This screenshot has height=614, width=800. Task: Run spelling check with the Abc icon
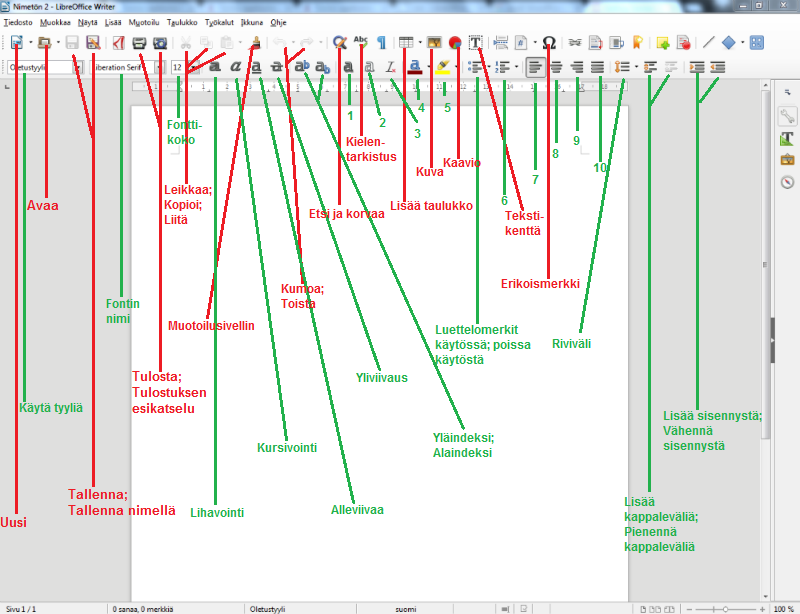[x=361, y=43]
